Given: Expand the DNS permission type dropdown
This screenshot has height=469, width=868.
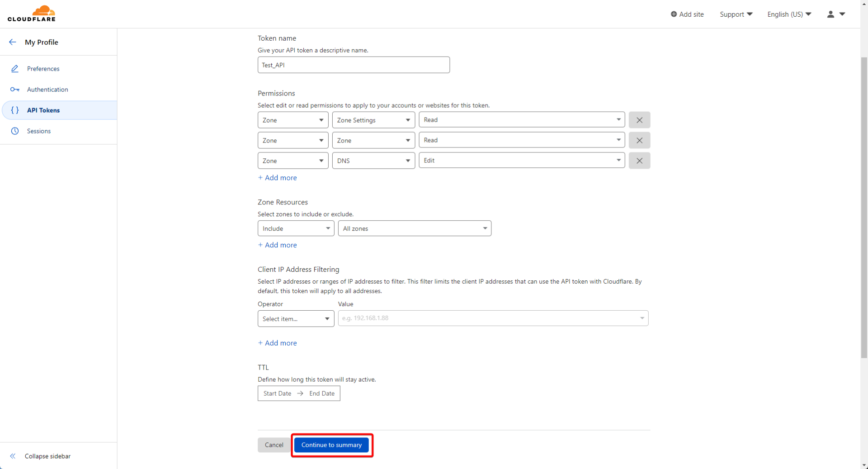Looking at the screenshot, I should click(373, 161).
